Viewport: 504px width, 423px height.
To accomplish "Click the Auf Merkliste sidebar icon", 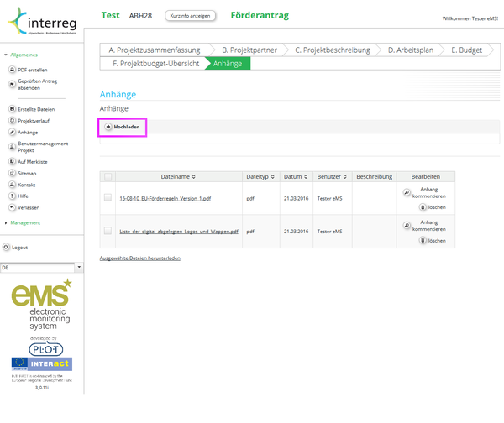I will 11,160.
